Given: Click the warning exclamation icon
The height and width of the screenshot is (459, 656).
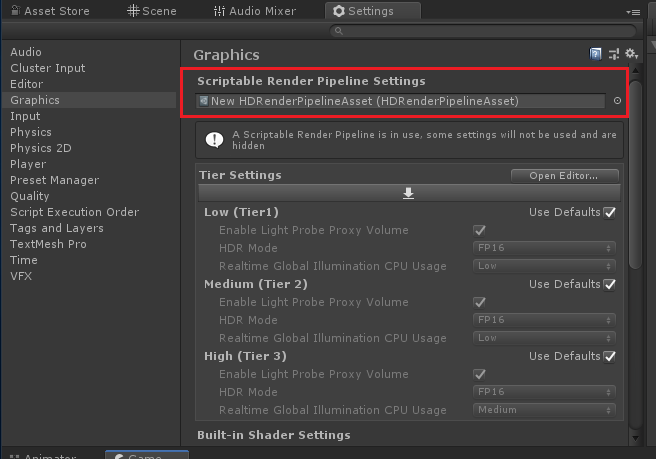Looking at the screenshot, I should 214,140.
